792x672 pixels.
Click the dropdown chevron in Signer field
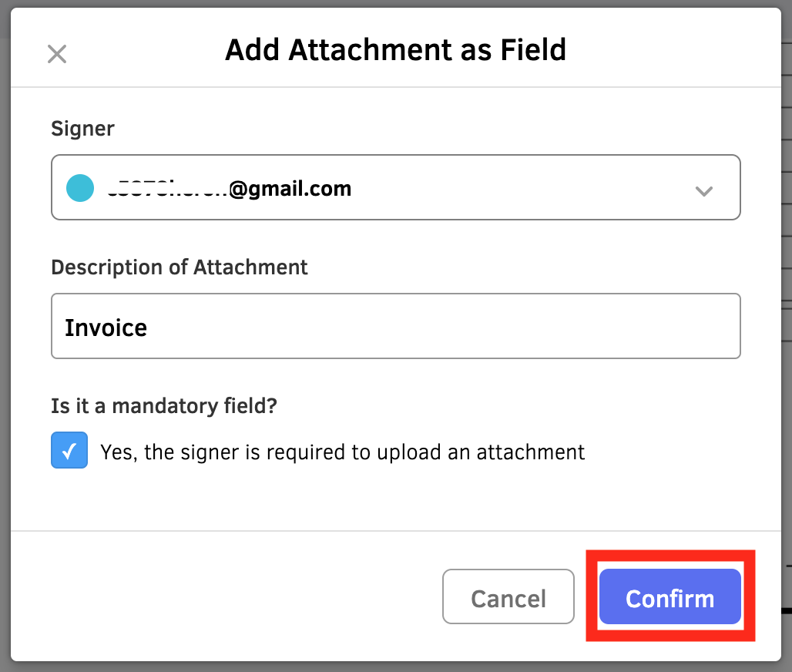703,191
